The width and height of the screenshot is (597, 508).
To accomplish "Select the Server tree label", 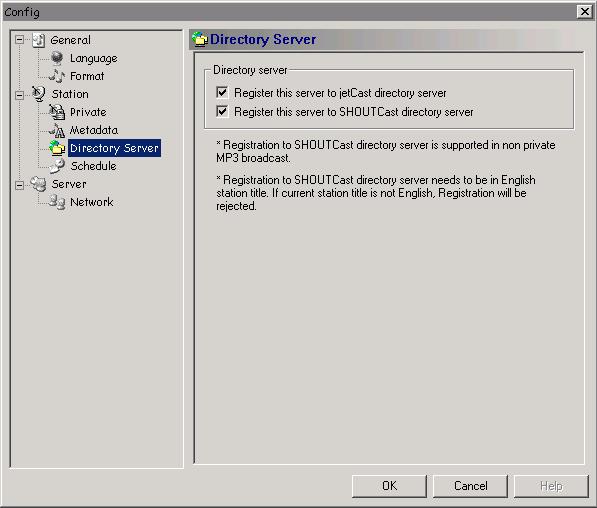I will pos(69,184).
